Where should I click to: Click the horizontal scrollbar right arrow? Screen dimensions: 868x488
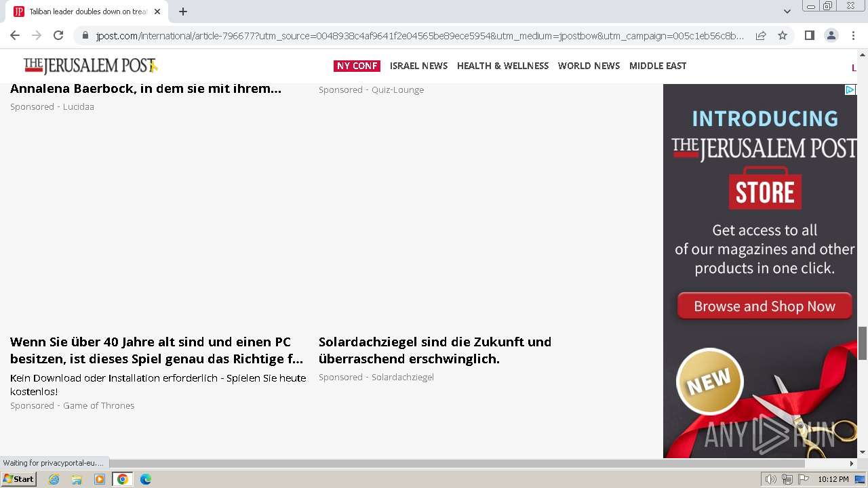(x=852, y=464)
